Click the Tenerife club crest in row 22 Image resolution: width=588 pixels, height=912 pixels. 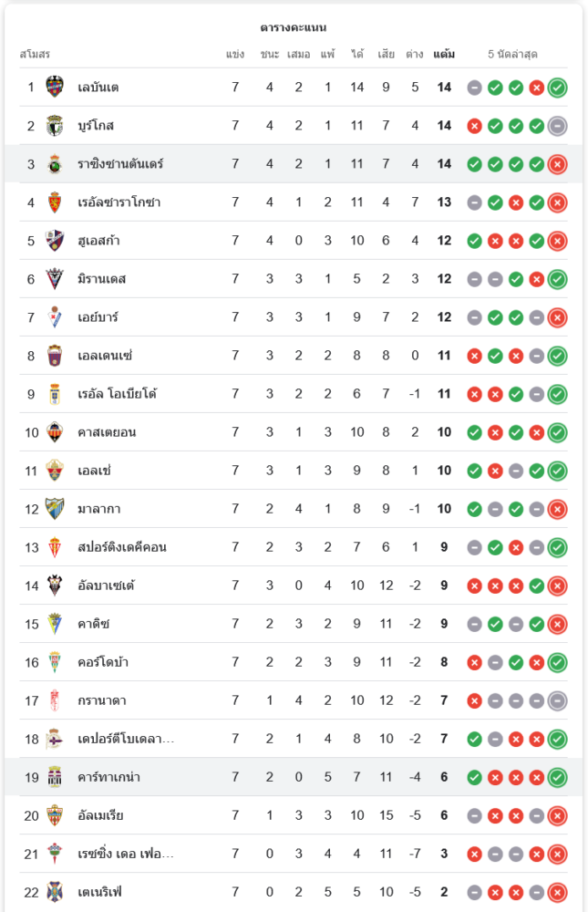click(x=55, y=892)
